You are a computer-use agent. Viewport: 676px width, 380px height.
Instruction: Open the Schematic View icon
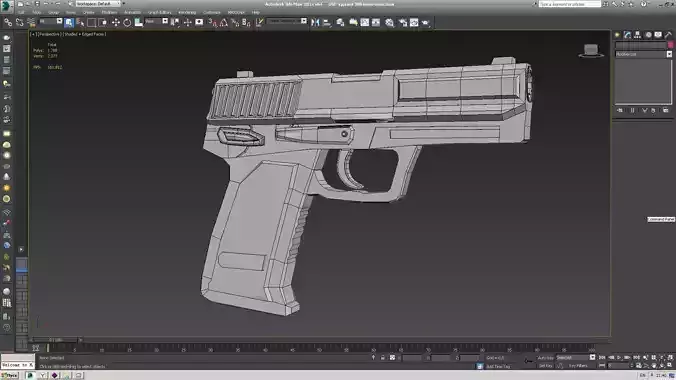(376, 22)
